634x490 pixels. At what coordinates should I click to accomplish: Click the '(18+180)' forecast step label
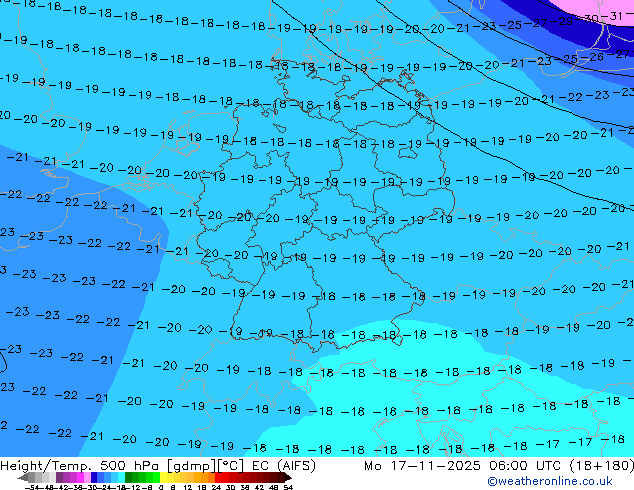pos(602,466)
